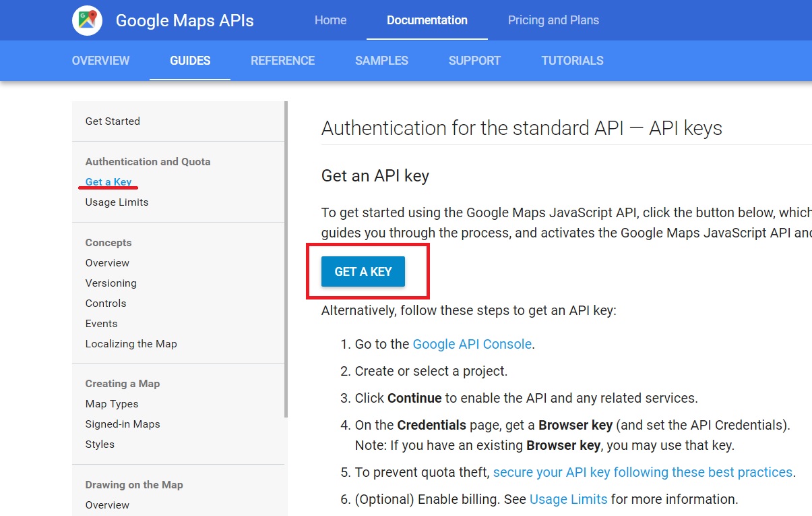Open the TUTORIALS sub-tab

[x=572, y=61]
